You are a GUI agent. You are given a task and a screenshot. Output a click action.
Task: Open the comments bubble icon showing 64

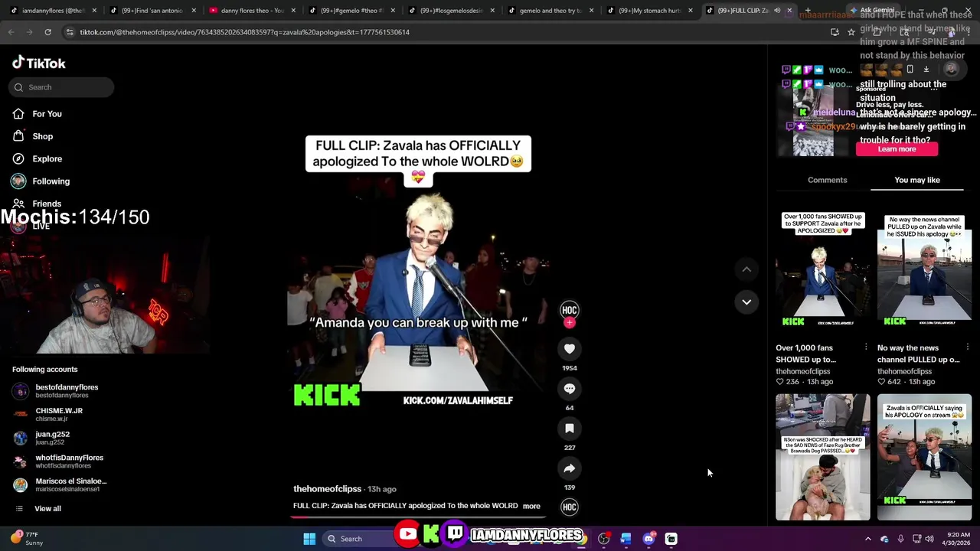[570, 389]
